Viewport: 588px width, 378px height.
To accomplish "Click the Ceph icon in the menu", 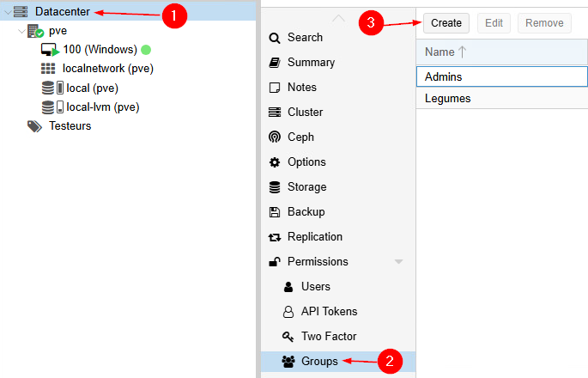I will (275, 137).
